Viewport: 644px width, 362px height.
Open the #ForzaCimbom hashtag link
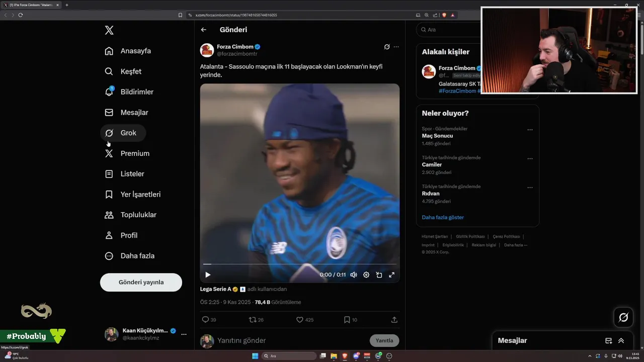tap(457, 91)
